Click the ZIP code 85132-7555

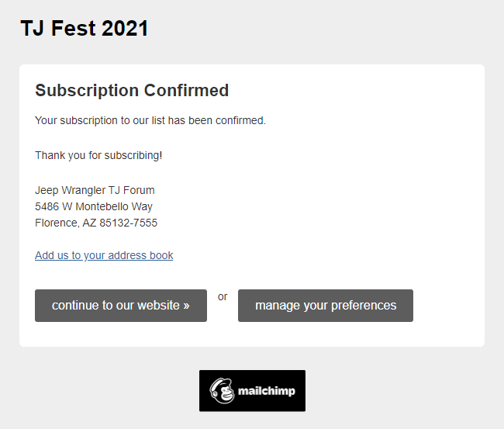[x=128, y=223]
